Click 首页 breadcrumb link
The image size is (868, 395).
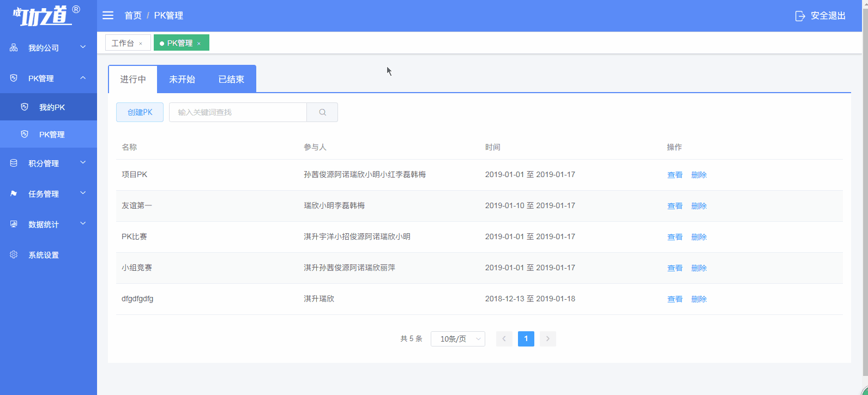tap(133, 16)
